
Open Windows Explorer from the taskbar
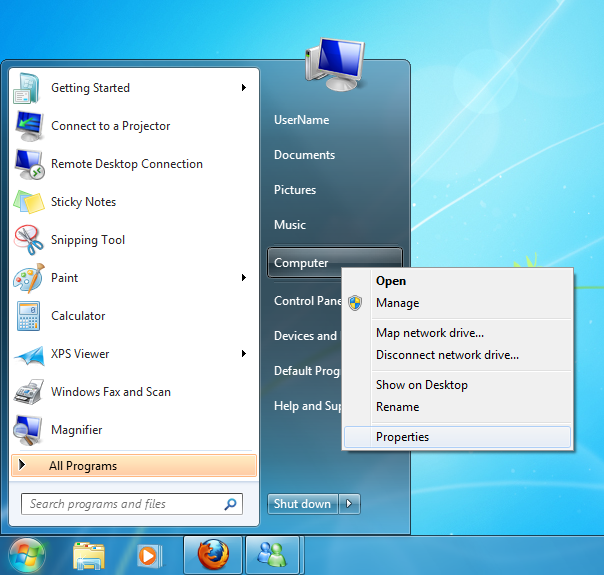(89, 556)
